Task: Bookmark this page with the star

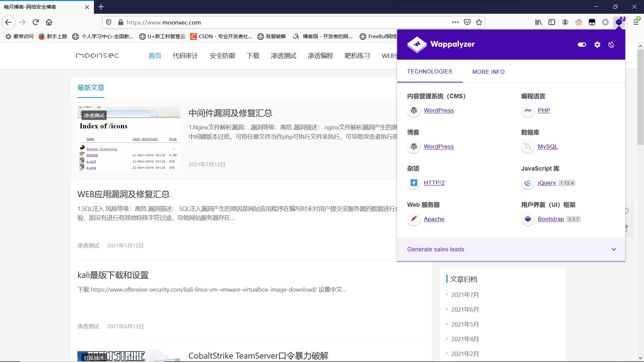Action: pos(479,22)
